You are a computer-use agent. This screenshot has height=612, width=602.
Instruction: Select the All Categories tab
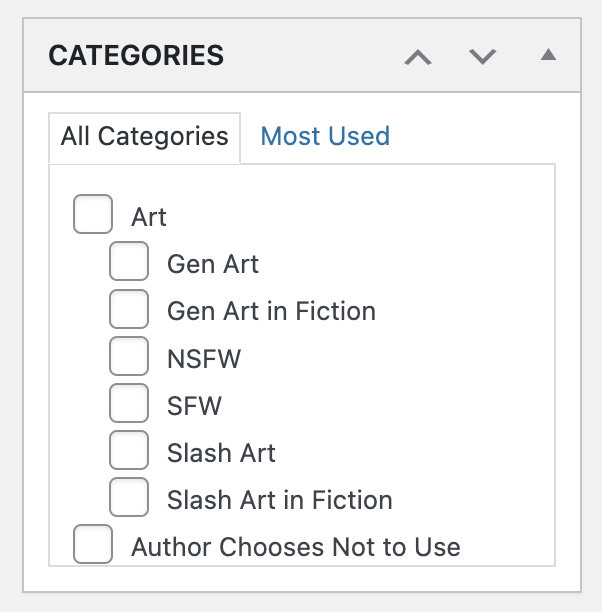144,138
